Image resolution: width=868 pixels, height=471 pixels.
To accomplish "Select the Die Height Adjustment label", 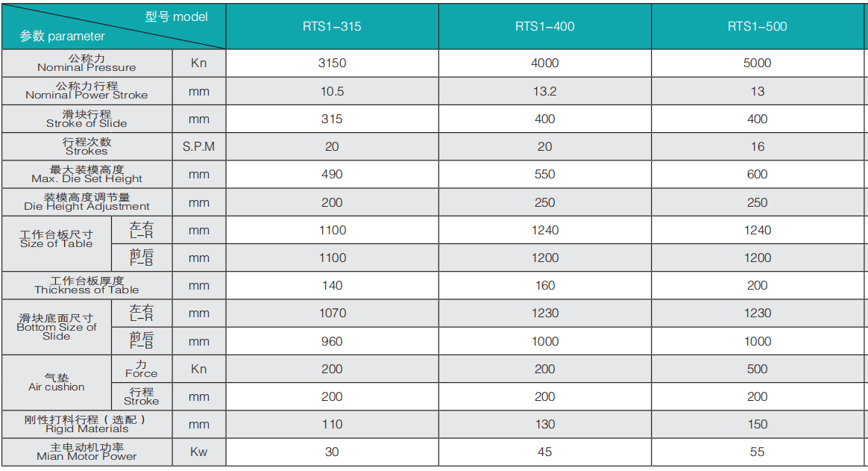I will pos(87,202).
